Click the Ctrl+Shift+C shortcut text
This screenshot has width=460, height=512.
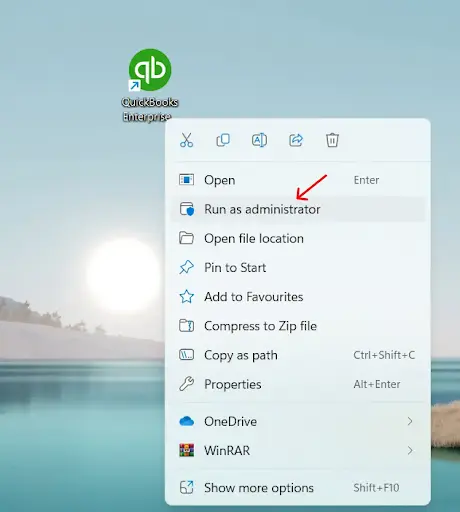pyautogui.click(x=384, y=355)
